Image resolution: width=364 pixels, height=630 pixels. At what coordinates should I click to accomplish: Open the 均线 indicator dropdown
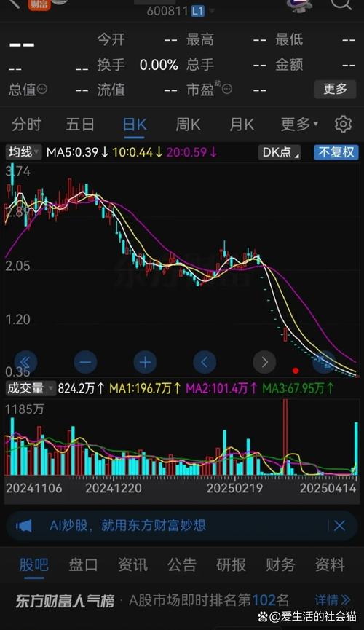(23, 152)
